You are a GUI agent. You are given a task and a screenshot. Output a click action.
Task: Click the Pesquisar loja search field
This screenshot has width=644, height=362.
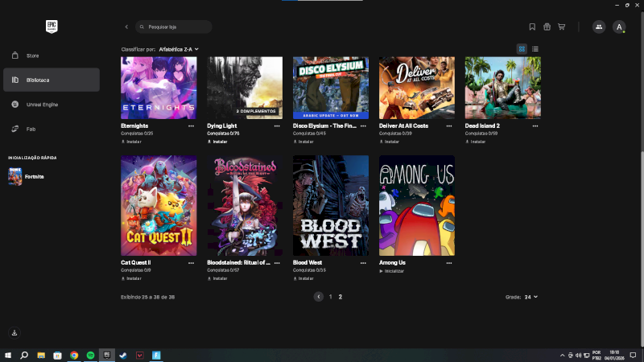pyautogui.click(x=177, y=27)
